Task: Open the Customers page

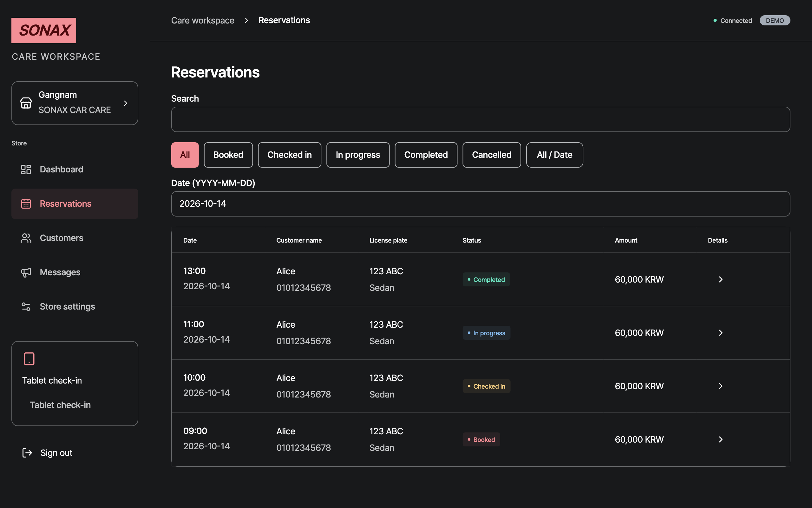Action: [75, 238]
